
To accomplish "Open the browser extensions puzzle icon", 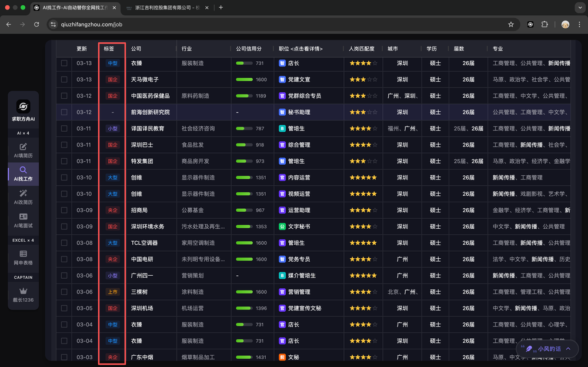I will click(x=544, y=24).
